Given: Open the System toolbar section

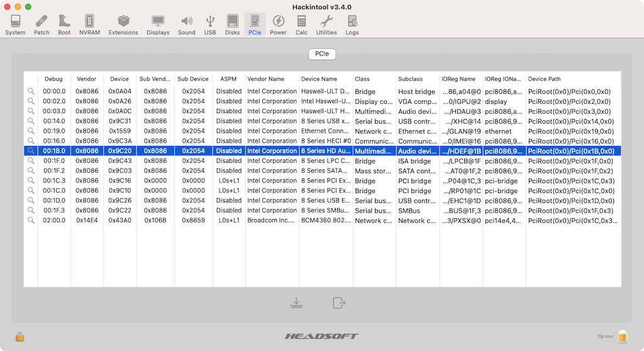Looking at the screenshot, I should (15, 25).
